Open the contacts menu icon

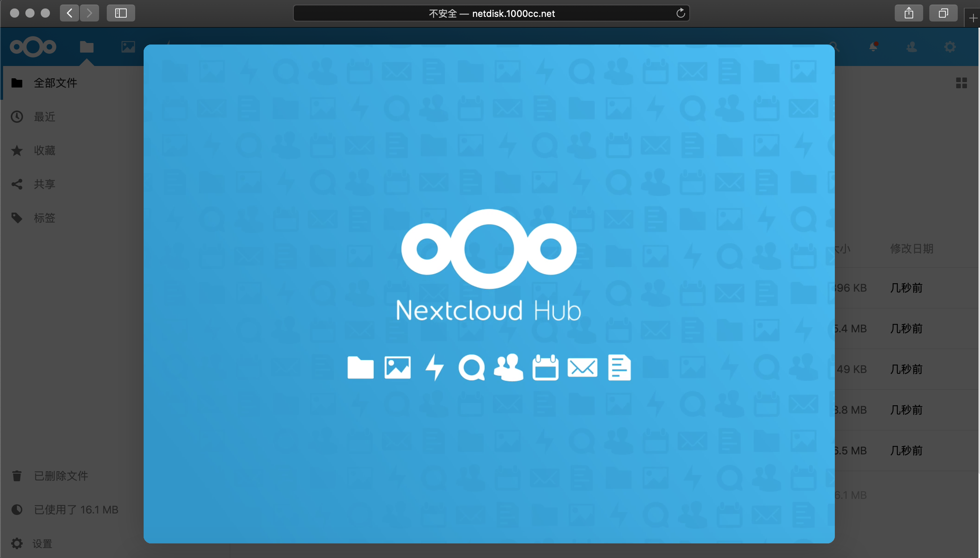tap(912, 47)
